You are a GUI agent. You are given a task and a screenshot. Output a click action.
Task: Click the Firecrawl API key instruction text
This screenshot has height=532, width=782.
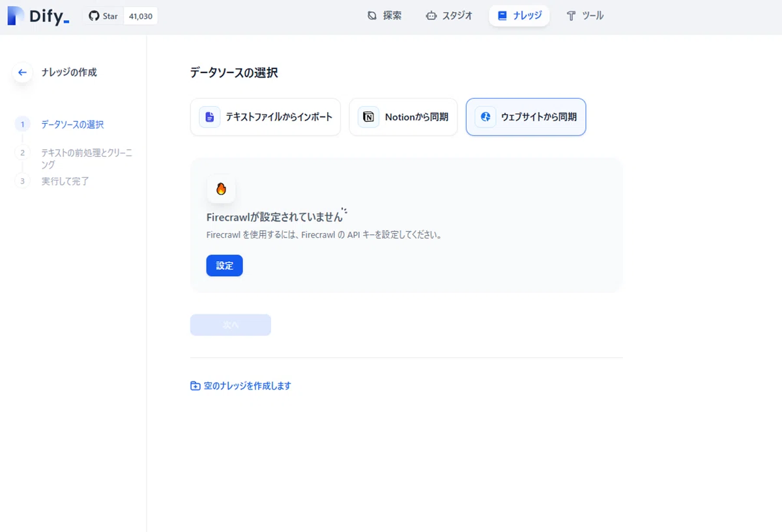[x=325, y=234]
